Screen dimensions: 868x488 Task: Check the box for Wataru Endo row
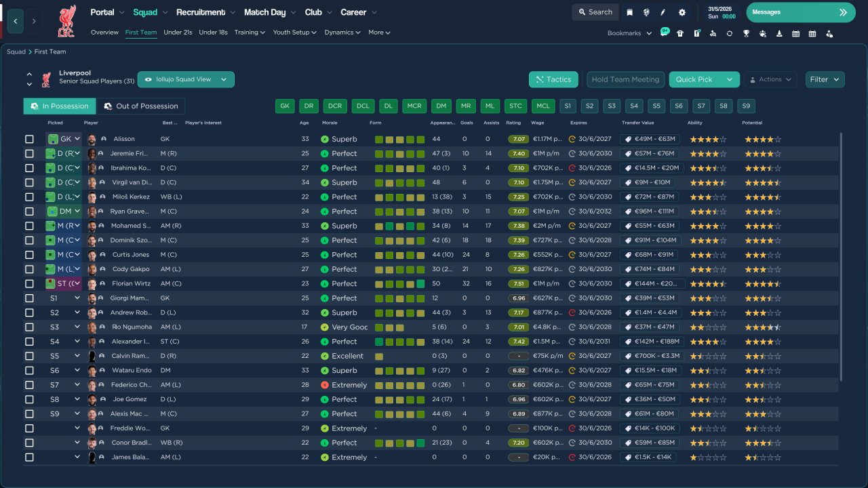pos(29,371)
